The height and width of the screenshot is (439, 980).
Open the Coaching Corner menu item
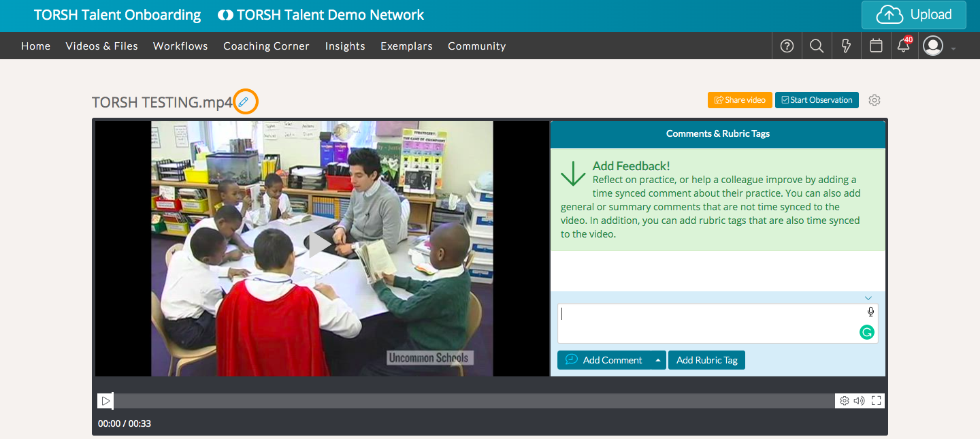point(266,46)
